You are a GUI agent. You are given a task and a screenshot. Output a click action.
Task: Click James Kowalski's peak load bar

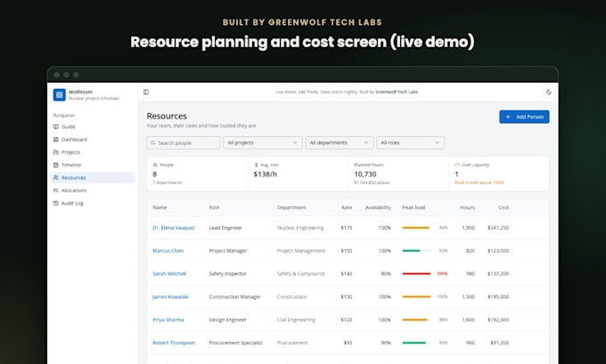pyautogui.click(x=416, y=297)
